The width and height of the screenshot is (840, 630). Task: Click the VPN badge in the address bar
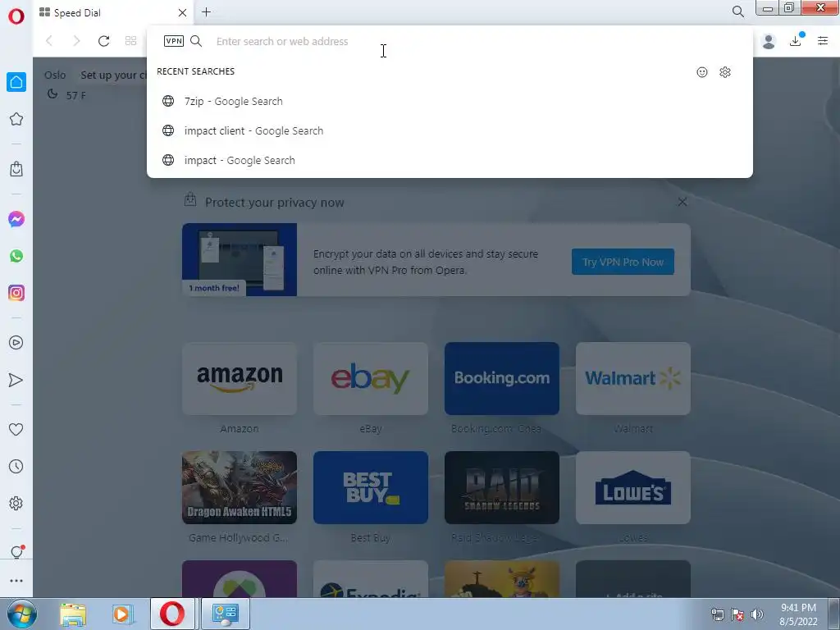pos(174,41)
